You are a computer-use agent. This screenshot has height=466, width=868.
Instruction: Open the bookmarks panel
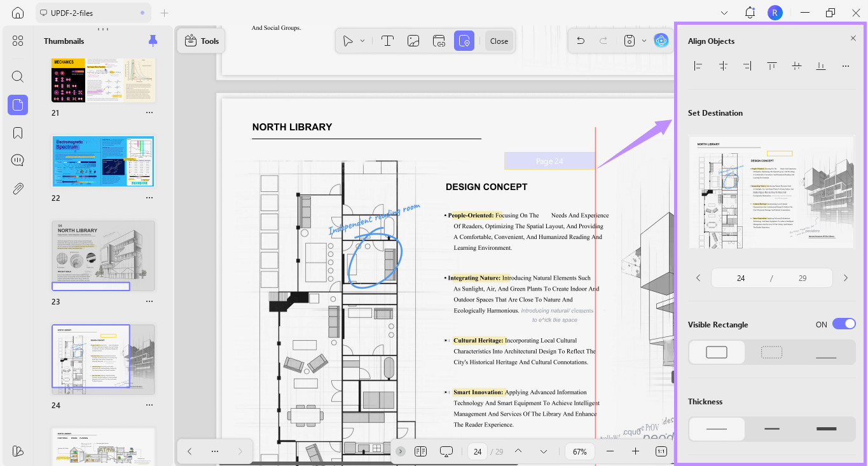point(18,133)
